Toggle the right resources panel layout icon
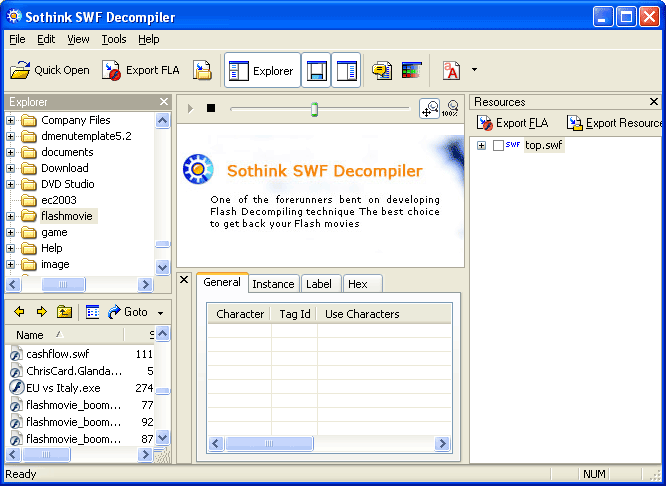 point(346,70)
